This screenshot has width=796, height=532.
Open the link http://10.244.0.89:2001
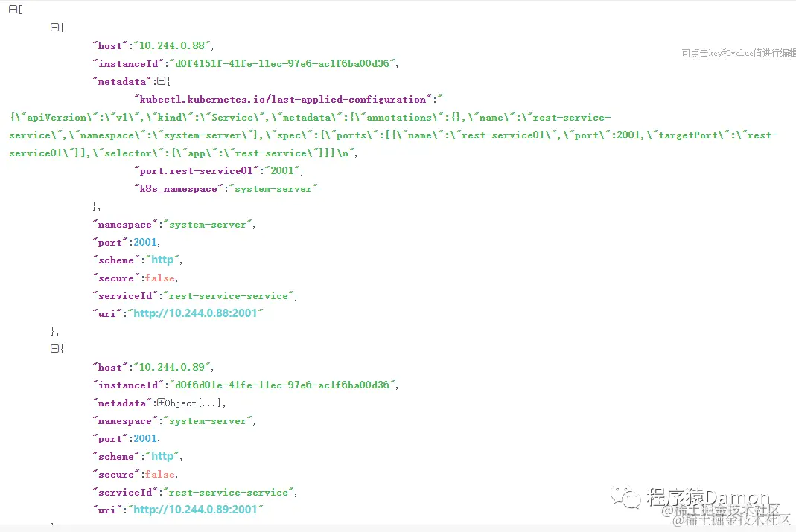click(x=195, y=510)
